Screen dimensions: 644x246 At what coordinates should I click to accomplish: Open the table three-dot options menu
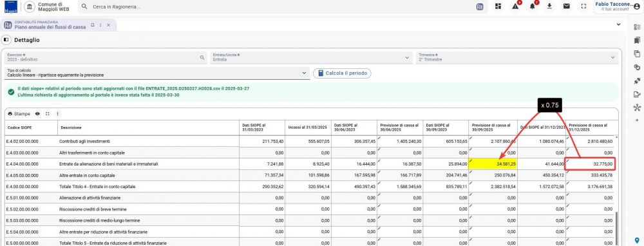tap(57, 114)
